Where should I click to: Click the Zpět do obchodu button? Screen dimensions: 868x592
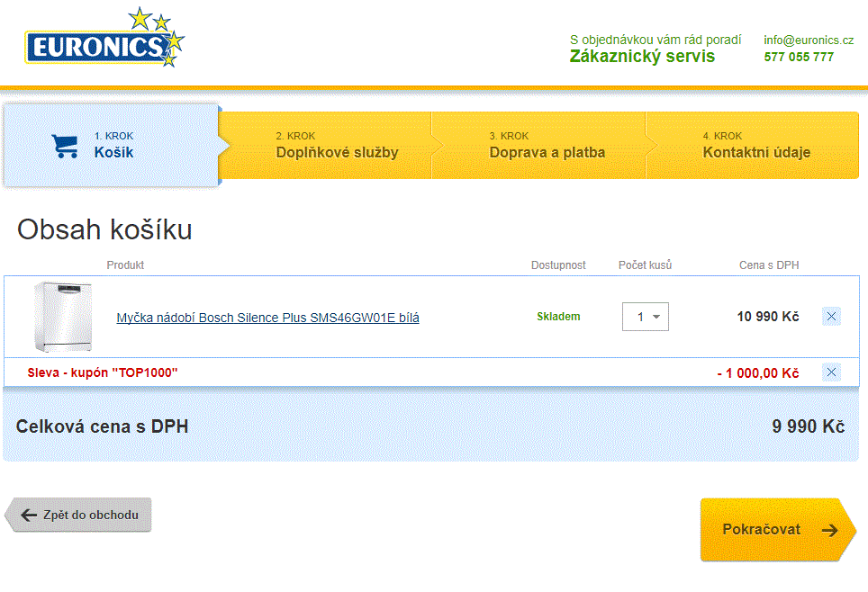point(78,515)
